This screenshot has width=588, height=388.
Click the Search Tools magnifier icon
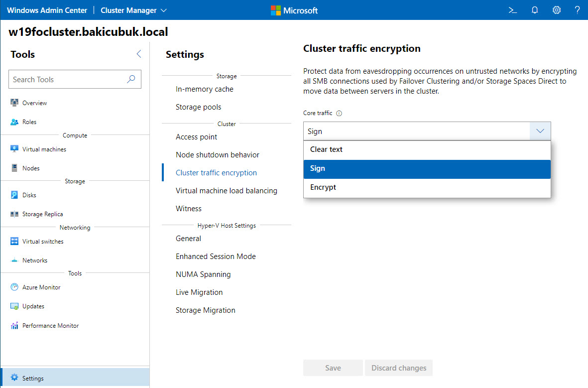(x=131, y=79)
